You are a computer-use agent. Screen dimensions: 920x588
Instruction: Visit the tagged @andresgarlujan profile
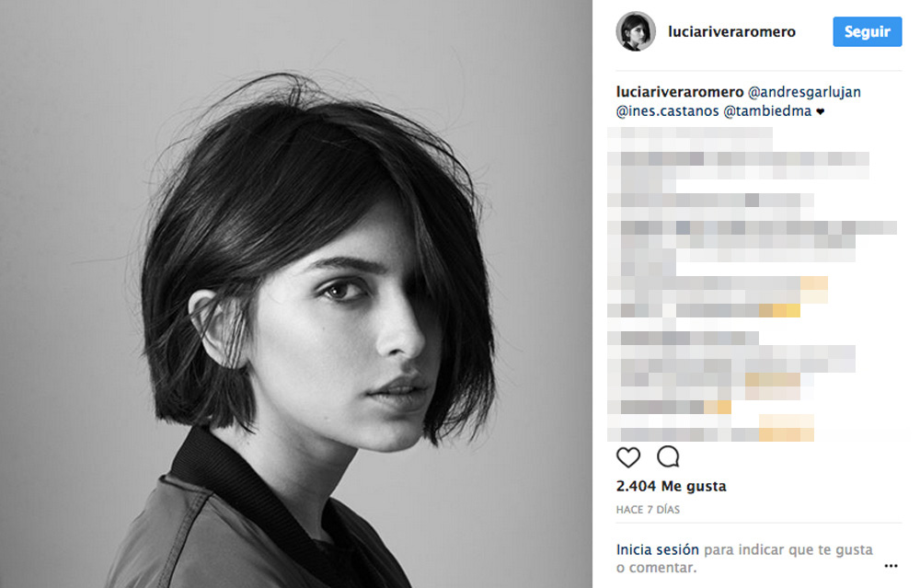click(804, 92)
